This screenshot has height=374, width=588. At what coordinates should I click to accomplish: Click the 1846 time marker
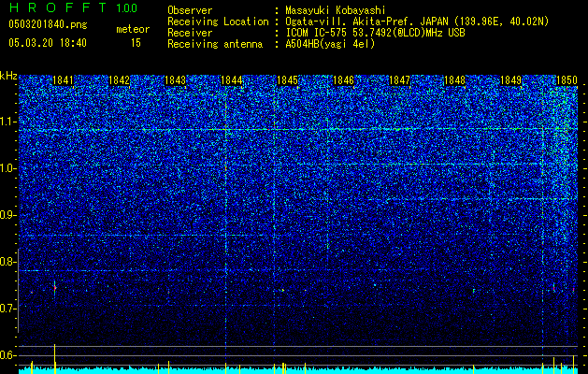[x=343, y=80]
